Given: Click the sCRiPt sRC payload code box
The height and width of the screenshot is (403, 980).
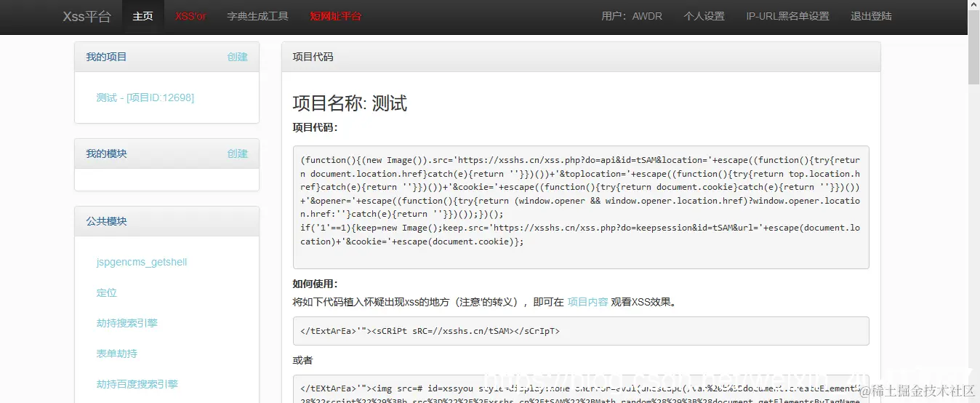Looking at the screenshot, I should pyautogui.click(x=581, y=330).
